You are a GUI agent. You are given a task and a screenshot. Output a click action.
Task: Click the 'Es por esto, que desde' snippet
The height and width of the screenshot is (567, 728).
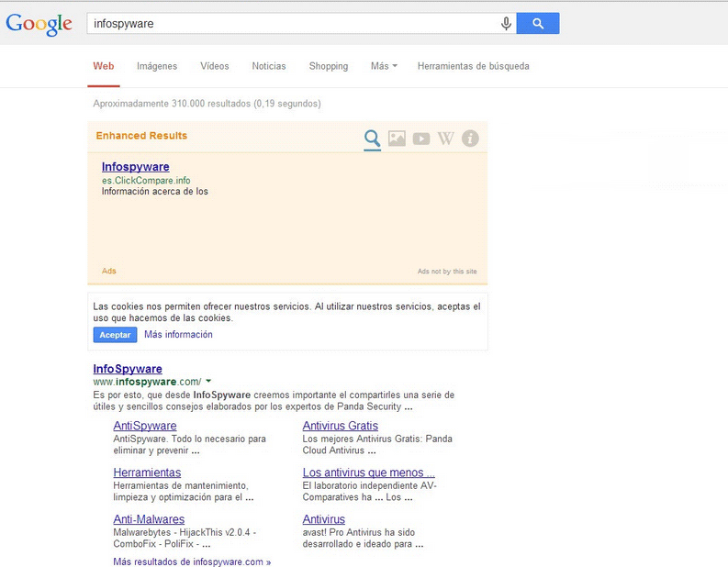[274, 401]
